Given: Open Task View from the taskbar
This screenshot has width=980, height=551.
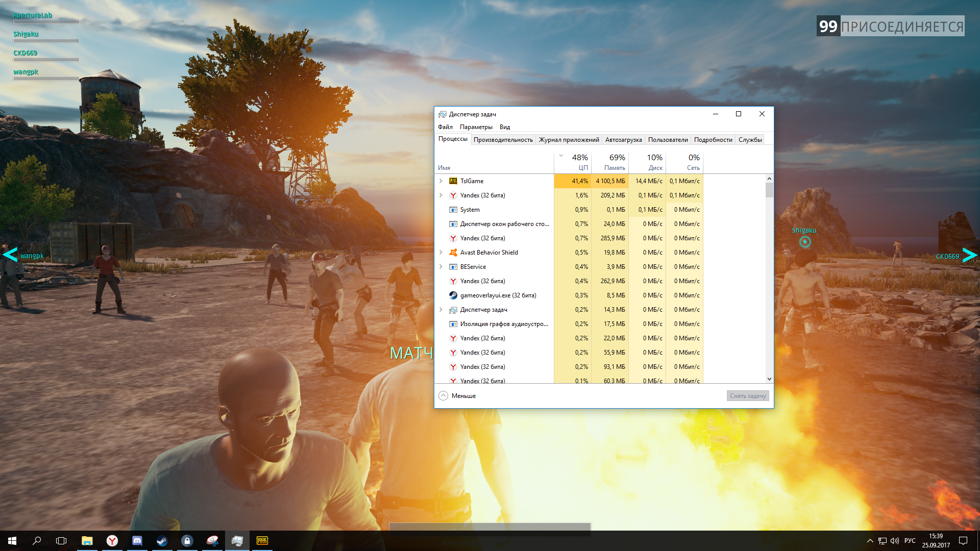Looking at the screenshot, I should click(x=61, y=541).
